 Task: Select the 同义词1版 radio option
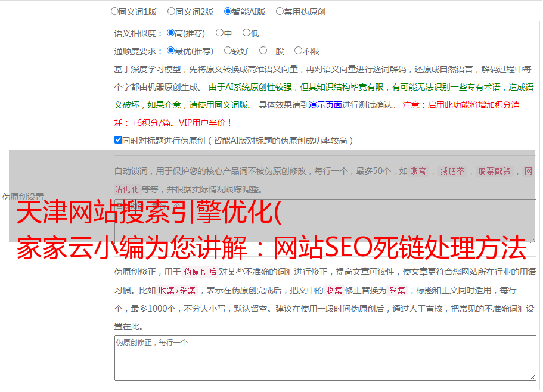pyautogui.click(x=114, y=11)
